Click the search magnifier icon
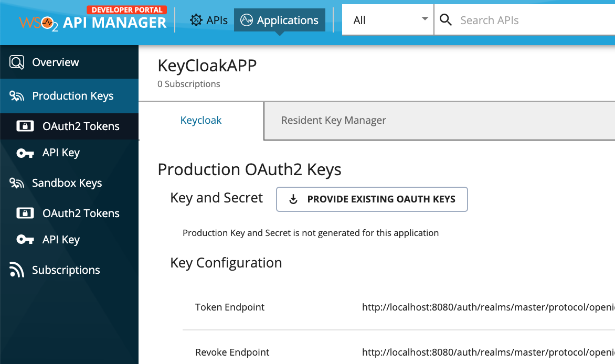The image size is (615, 364). click(446, 19)
